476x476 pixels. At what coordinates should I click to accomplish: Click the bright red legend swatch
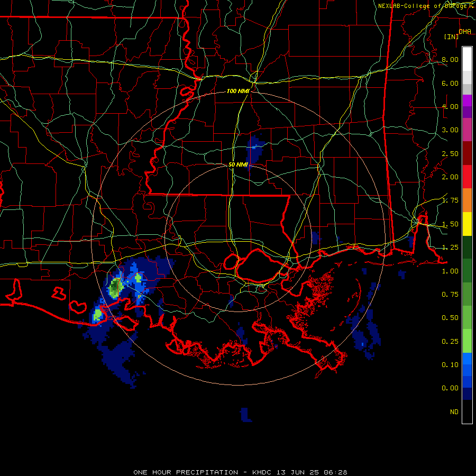click(467, 177)
